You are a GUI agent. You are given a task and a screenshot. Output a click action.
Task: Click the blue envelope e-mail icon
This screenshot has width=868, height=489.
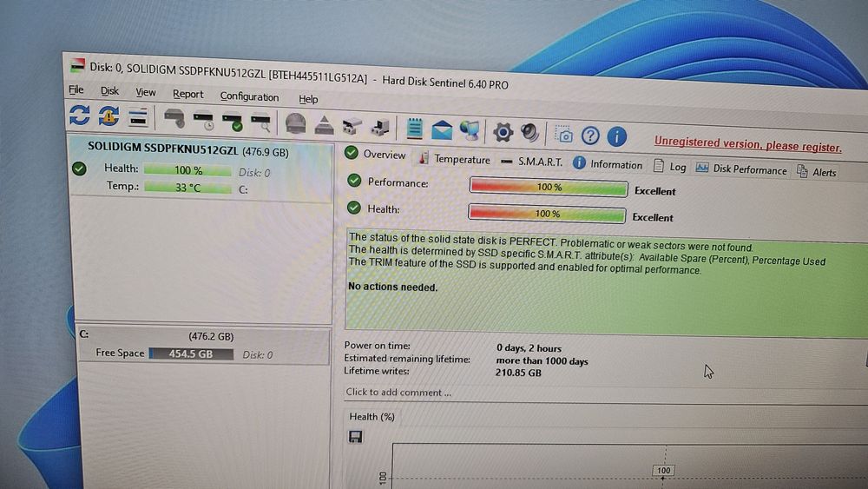pos(442,130)
